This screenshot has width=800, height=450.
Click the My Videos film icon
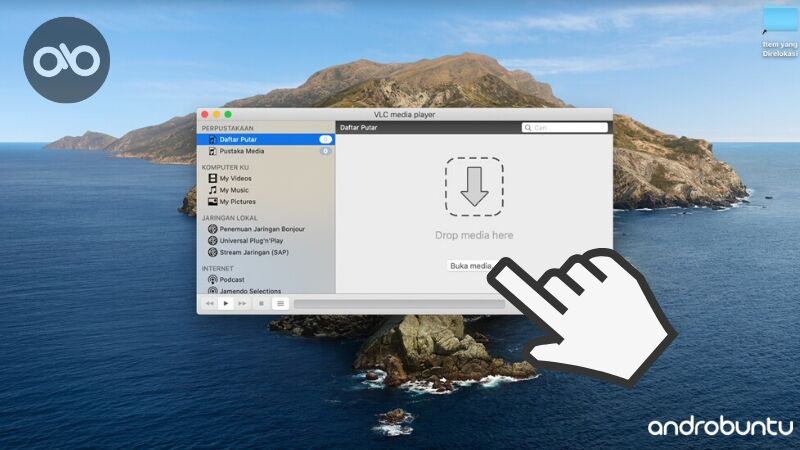click(x=213, y=179)
